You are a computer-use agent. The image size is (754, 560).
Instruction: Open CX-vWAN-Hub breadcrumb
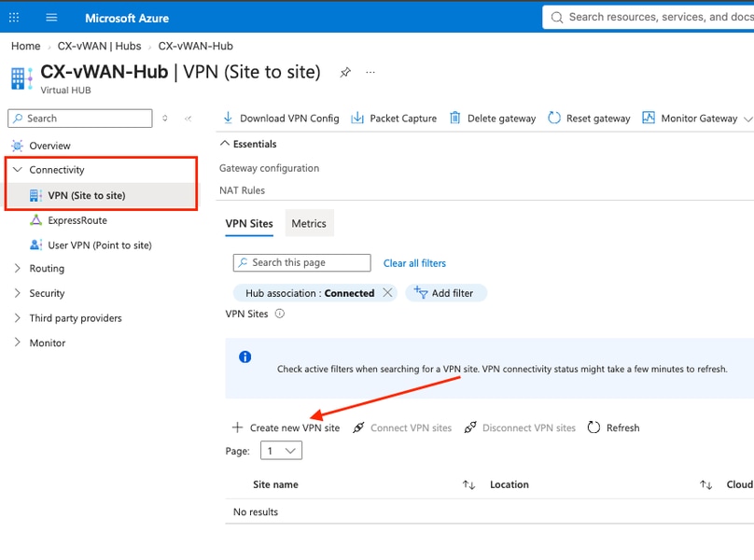(196, 46)
